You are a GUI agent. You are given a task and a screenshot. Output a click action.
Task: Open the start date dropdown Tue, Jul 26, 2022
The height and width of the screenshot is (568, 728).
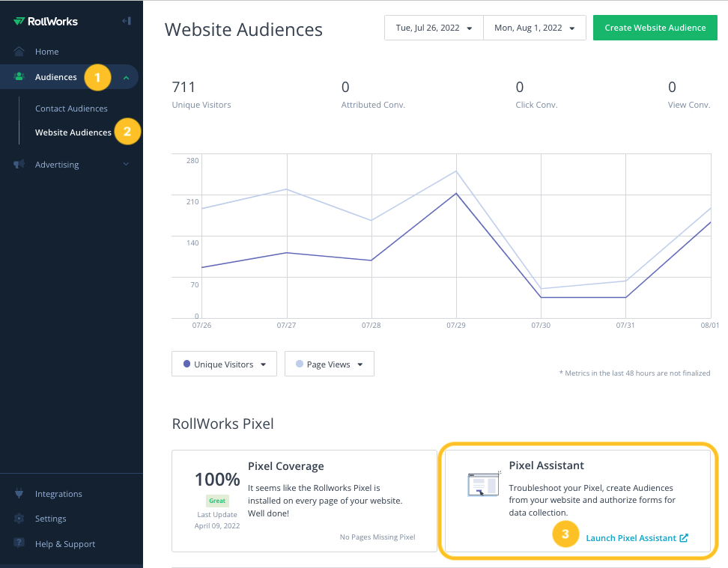(x=434, y=28)
